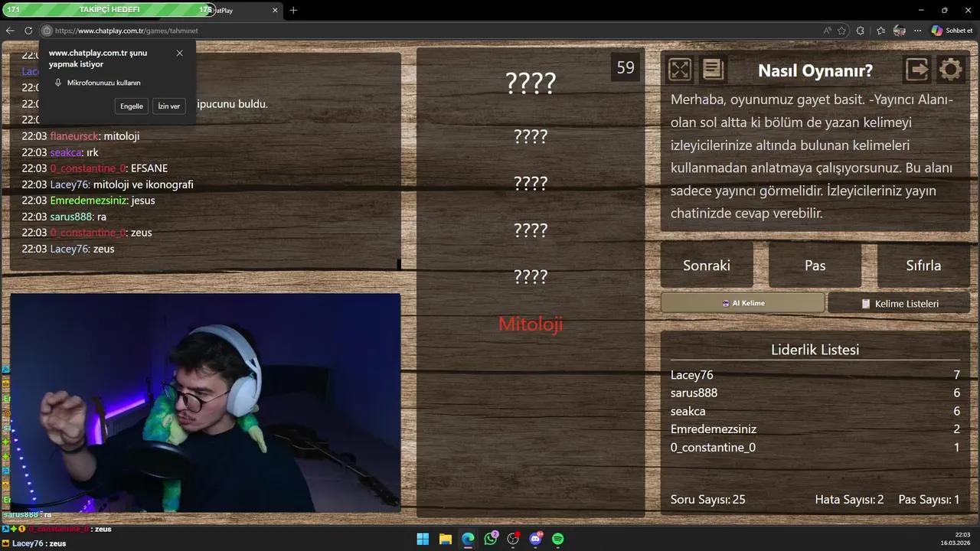Click the streamer webcam video
This screenshot has width=980, height=551.
click(205, 403)
